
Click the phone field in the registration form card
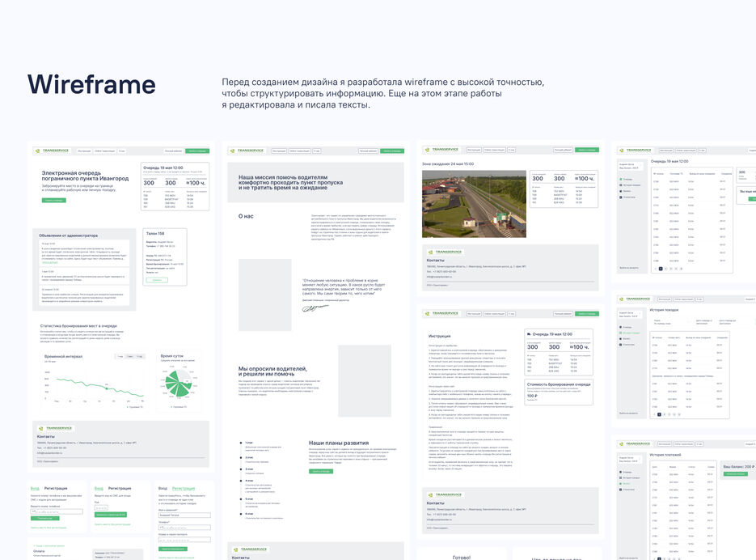point(184,528)
